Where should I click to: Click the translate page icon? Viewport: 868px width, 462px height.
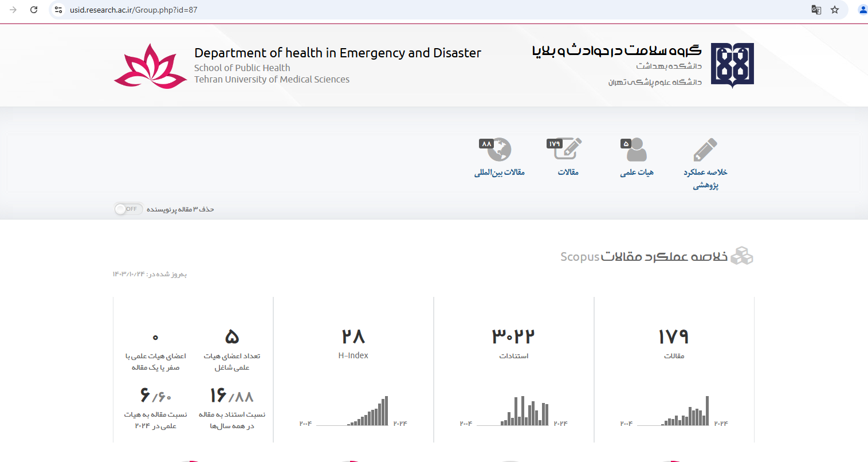coord(816,10)
